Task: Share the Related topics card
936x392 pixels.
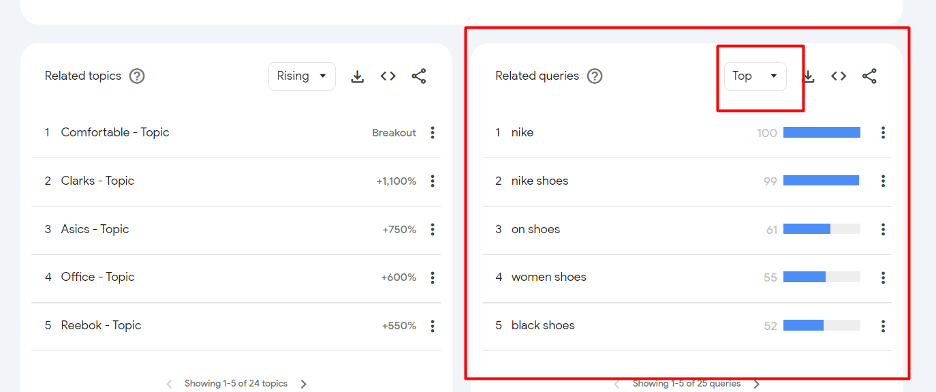Action: [419, 76]
